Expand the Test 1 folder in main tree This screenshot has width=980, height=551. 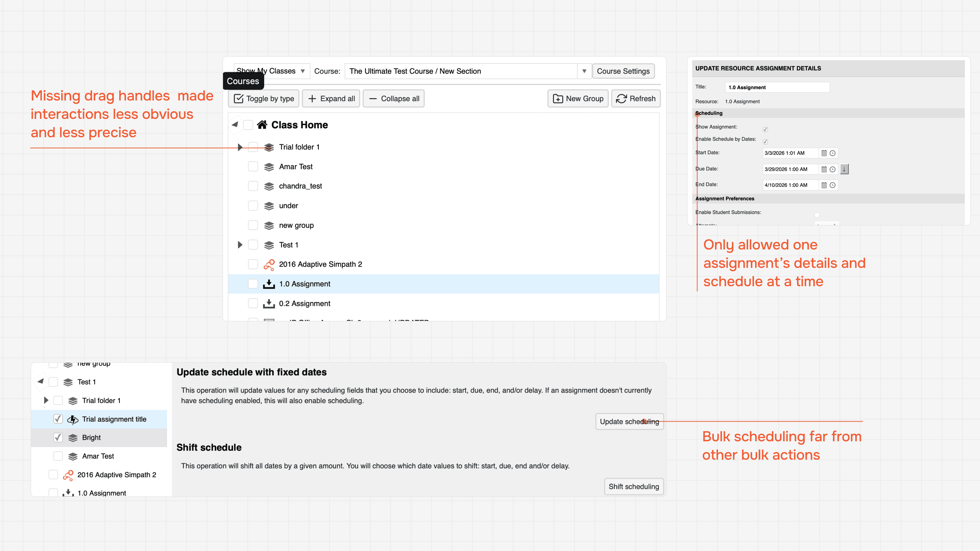point(240,245)
